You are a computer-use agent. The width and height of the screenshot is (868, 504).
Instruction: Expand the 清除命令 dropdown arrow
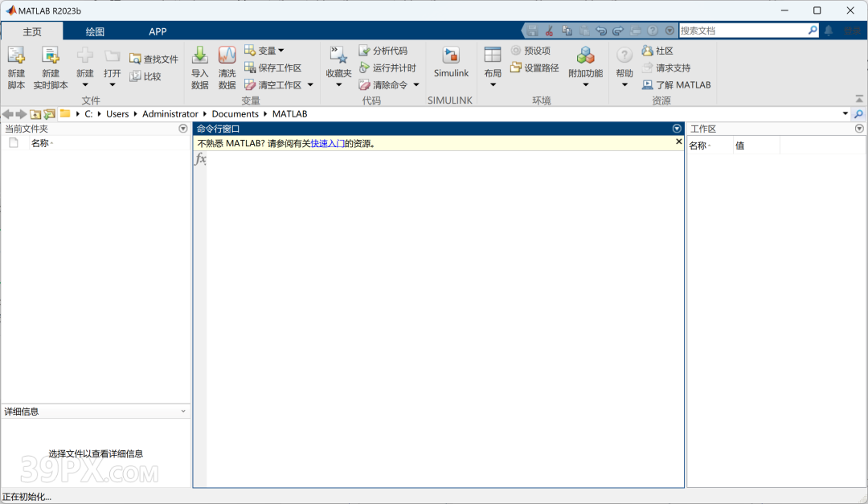pyautogui.click(x=416, y=84)
